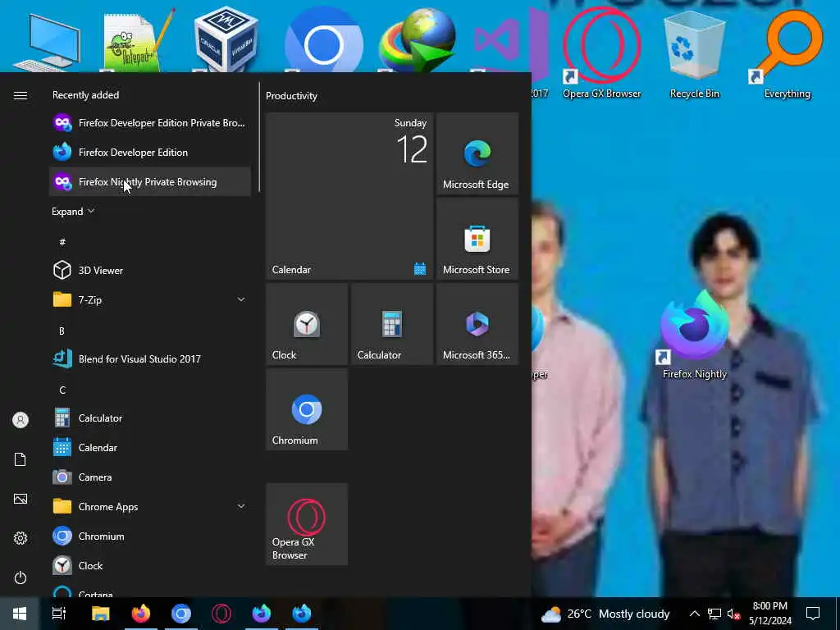Select the B letter section header
Image resolution: width=840 pixels, height=630 pixels.
click(62, 331)
